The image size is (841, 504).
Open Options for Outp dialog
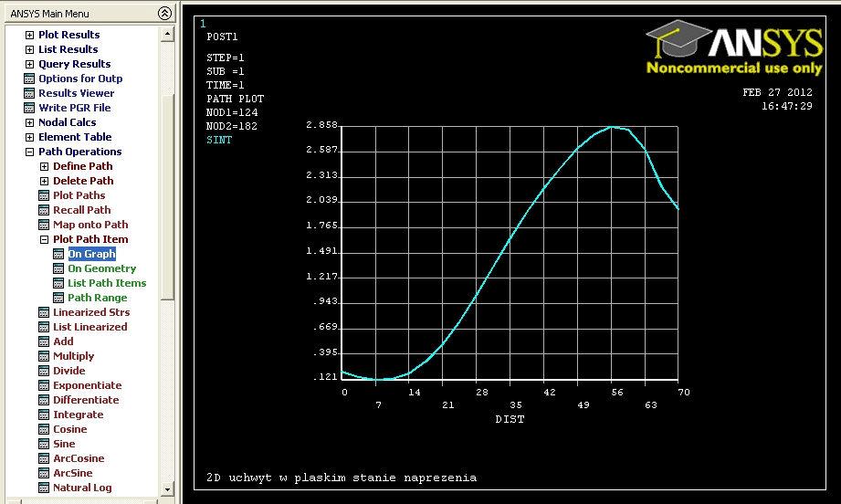[x=80, y=79]
